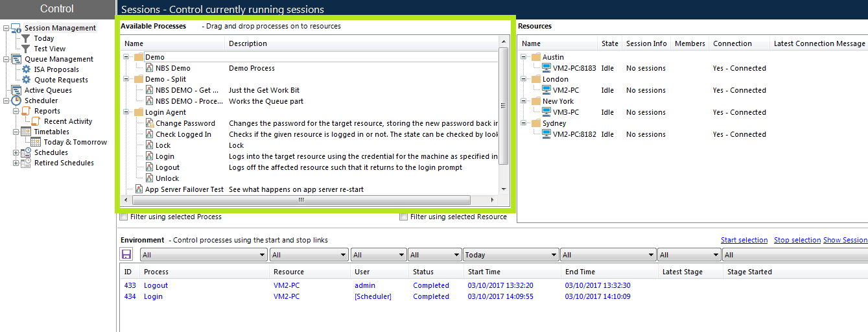The height and width of the screenshot is (332, 868).
Task: Click the Retired Schedules icon
Action: pos(26,163)
